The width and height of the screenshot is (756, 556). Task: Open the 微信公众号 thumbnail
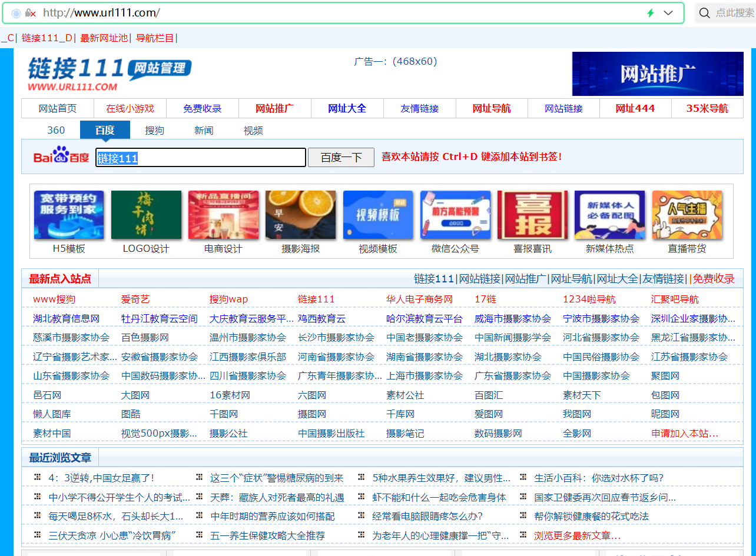click(x=455, y=215)
